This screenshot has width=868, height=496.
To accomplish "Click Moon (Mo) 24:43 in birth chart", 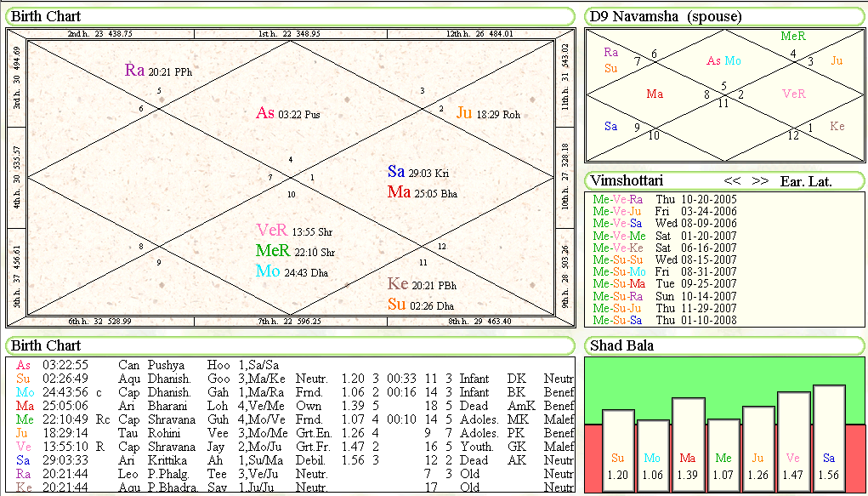I will (x=268, y=271).
